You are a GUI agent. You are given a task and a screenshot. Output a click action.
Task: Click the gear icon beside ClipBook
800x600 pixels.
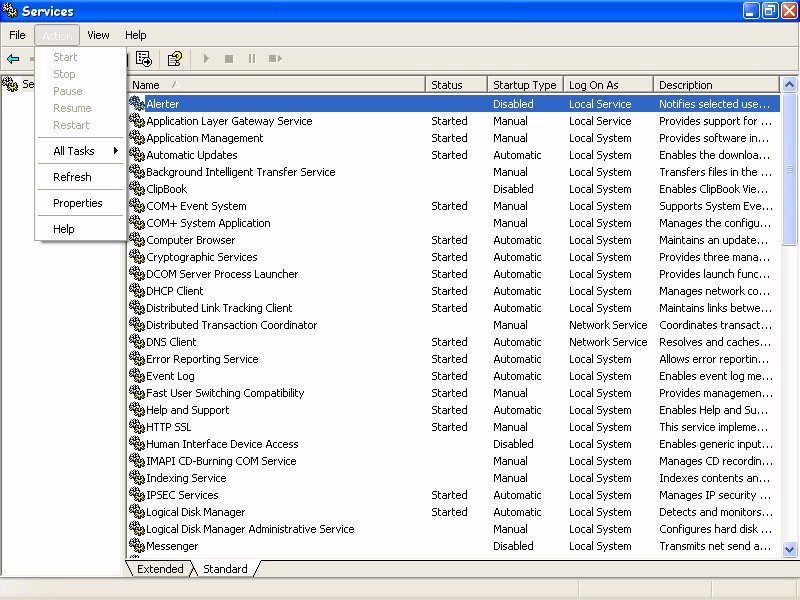137,189
